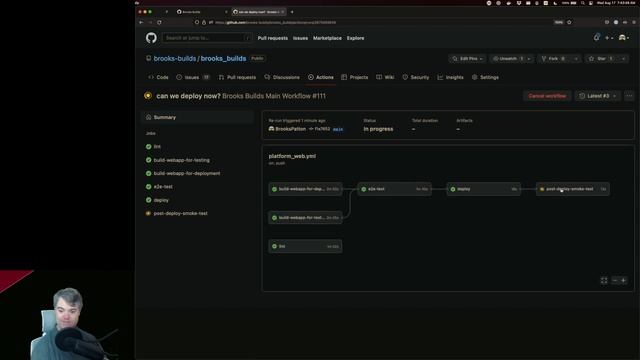Zoom in the workflow graph
This screenshot has width=640, height=360.
623,280
